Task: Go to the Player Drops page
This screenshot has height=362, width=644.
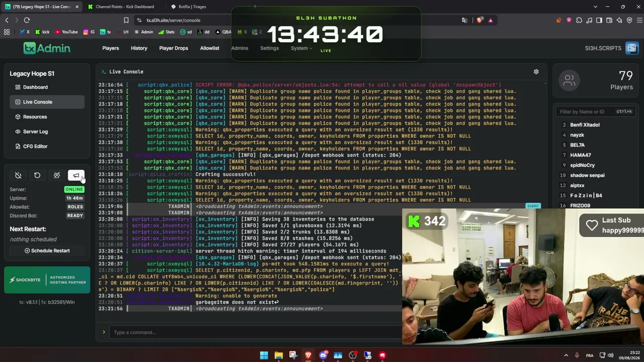Action: click(174, 48)
